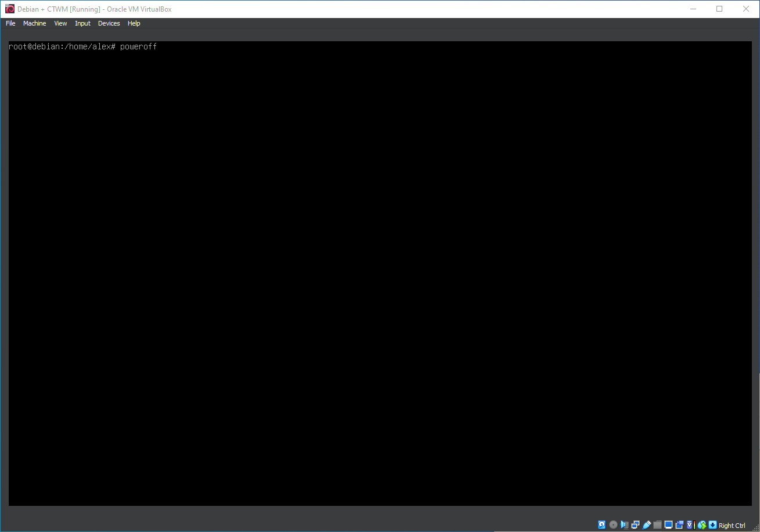Click the shared folders status icon
Screen dimensions: 760x532
(657, 525)
